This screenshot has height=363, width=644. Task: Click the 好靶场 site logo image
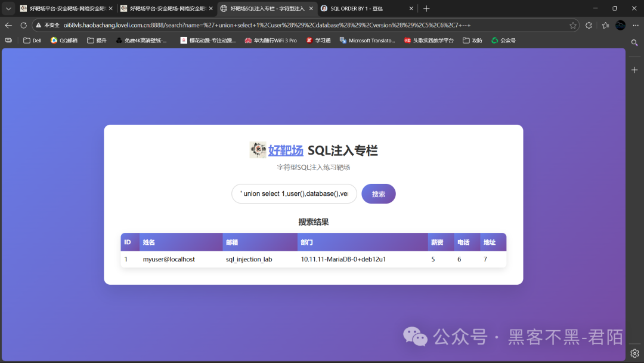tap(258, 149)
